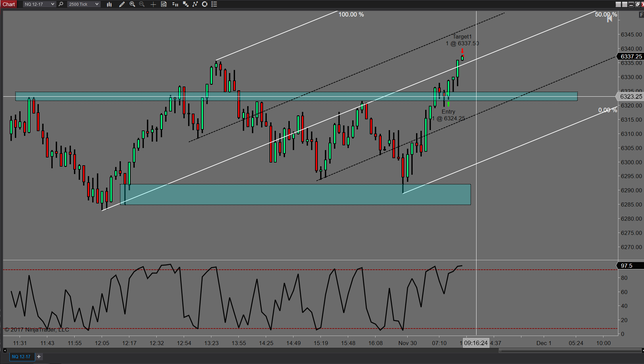This screenshot has height=364, width=644.
Task: Click the green entry arrow marker
Action: (448, 104)
